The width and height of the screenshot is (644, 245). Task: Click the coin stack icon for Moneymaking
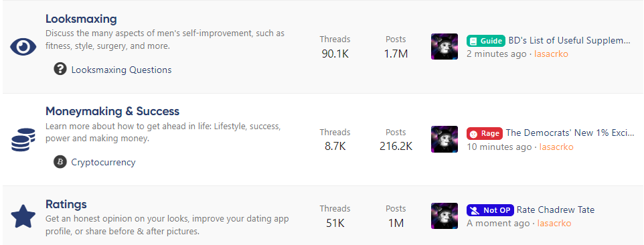tap(23, 139)
